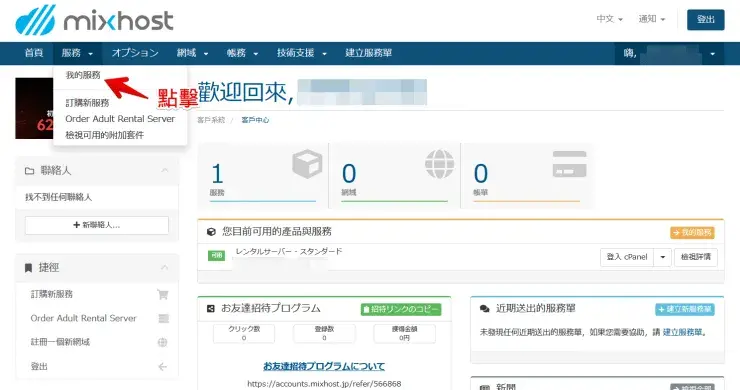Click the mixhost logo

[94, 20]
